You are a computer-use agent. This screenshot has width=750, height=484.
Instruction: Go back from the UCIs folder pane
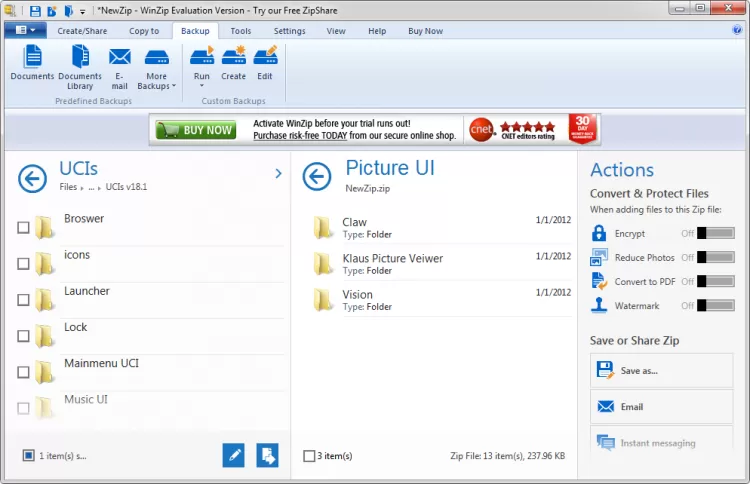33,178
